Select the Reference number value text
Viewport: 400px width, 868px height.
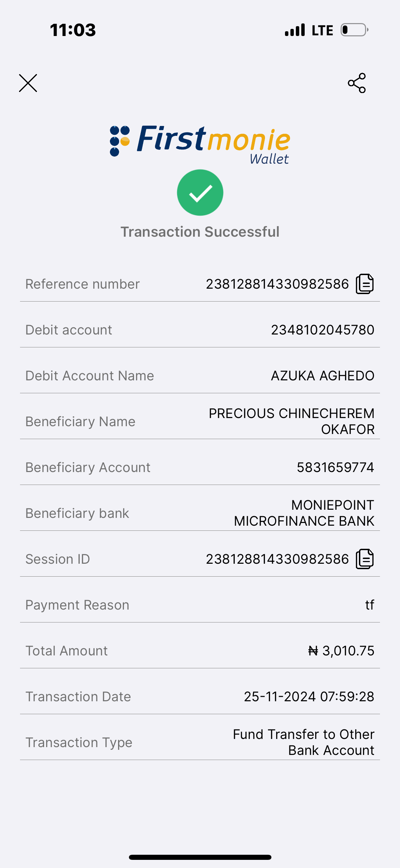click(x=277, y=284)
